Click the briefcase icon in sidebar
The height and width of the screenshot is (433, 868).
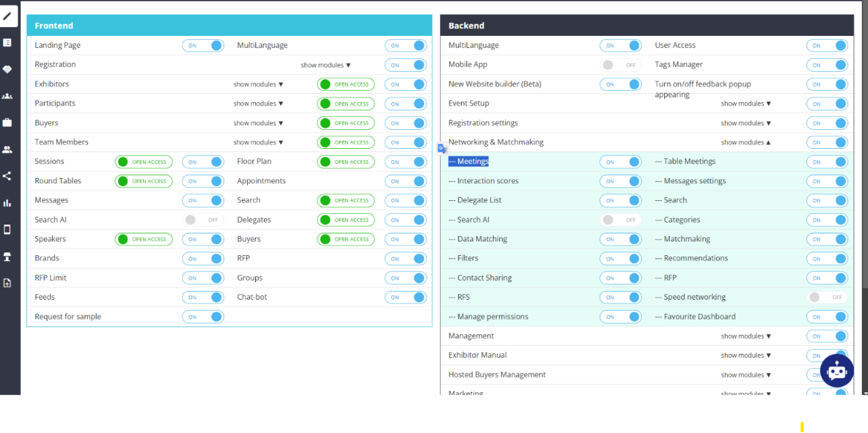click(7, 122)
